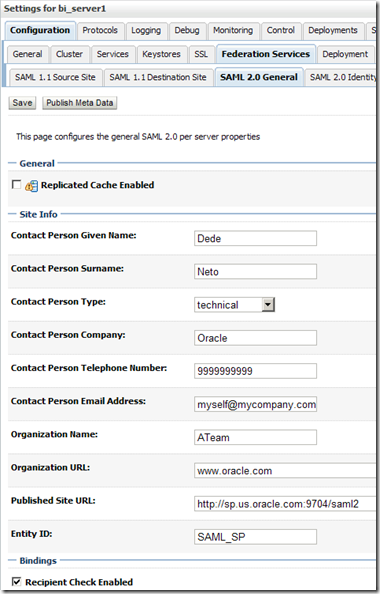Select the SAML 2.0 General tab

tap(259, 77)
